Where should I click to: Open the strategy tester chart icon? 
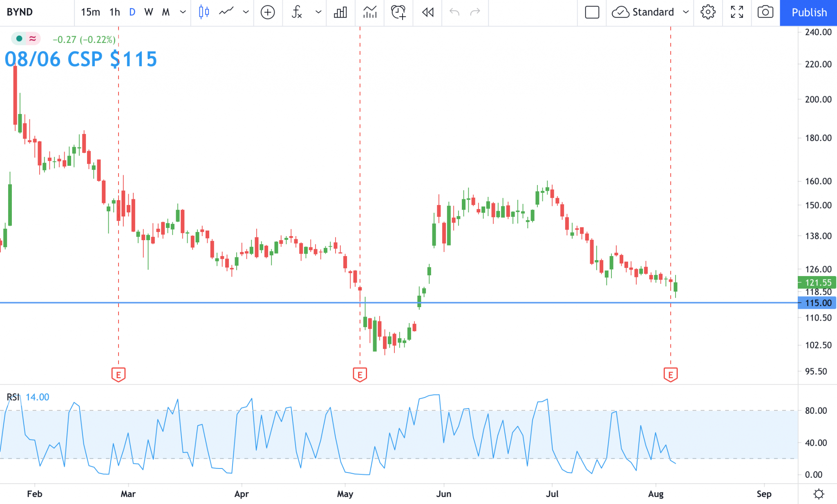370,12
